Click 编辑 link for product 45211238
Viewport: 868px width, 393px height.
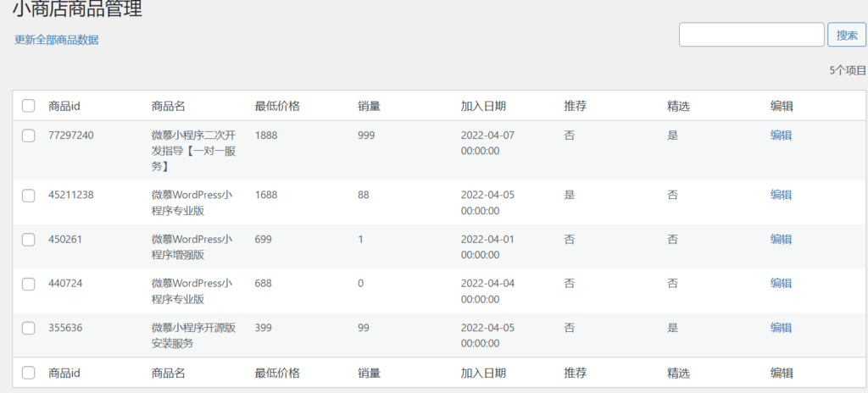(x=781, y=194)
